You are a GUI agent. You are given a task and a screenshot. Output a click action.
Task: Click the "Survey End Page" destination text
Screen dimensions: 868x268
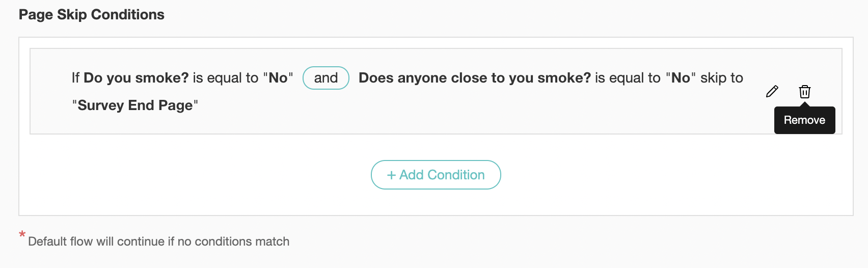tap(135, 105)
